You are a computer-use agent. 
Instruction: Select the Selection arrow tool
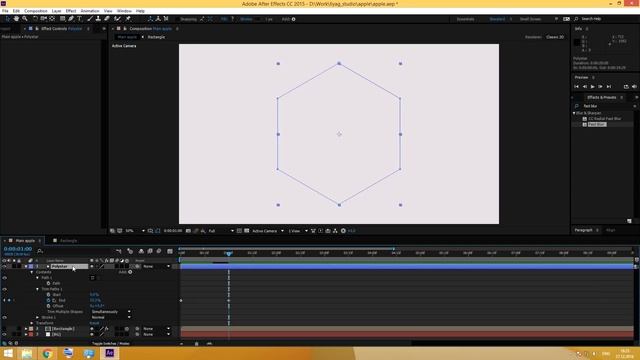tap(7, 19)
